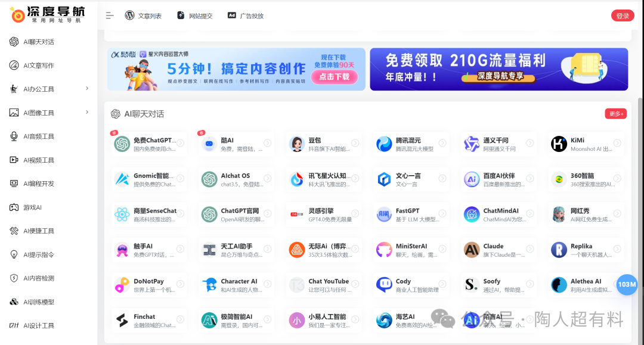Open the AI聊天对话 section heading
The width and height of the screenshot is (644, 345).
pos(144,114)
